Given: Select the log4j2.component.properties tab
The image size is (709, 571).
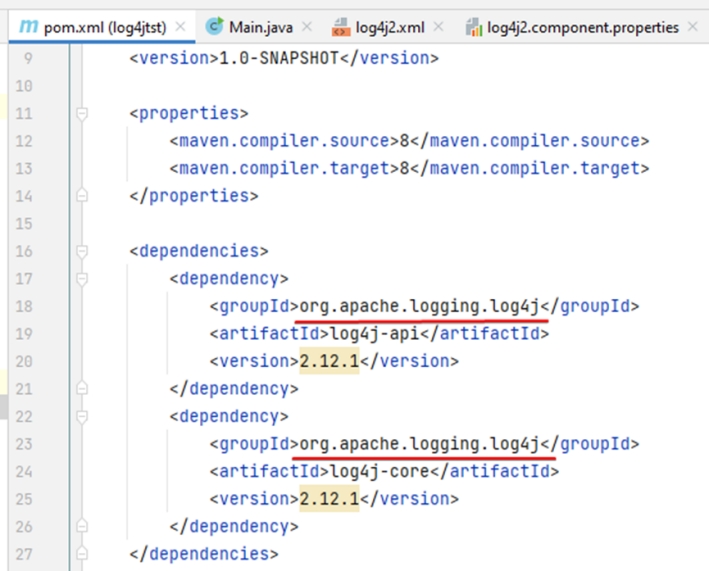Looking at the screenshot, I should click(x=582, y=27).
